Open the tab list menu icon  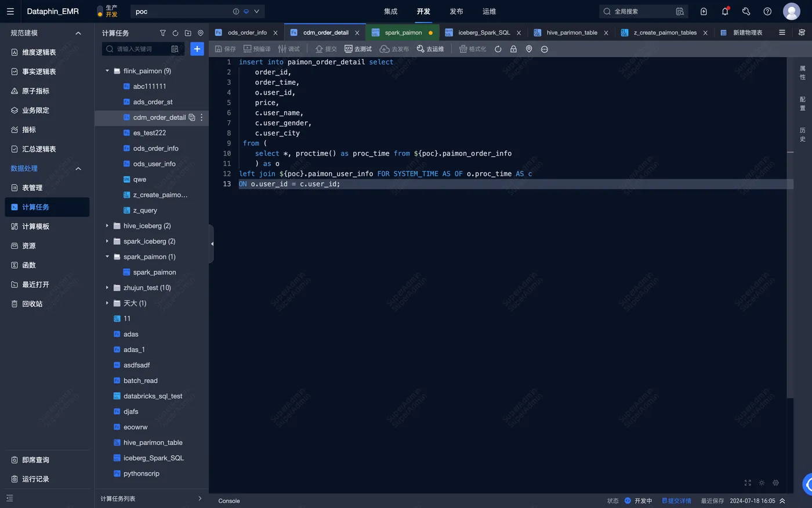pos(782,33)
